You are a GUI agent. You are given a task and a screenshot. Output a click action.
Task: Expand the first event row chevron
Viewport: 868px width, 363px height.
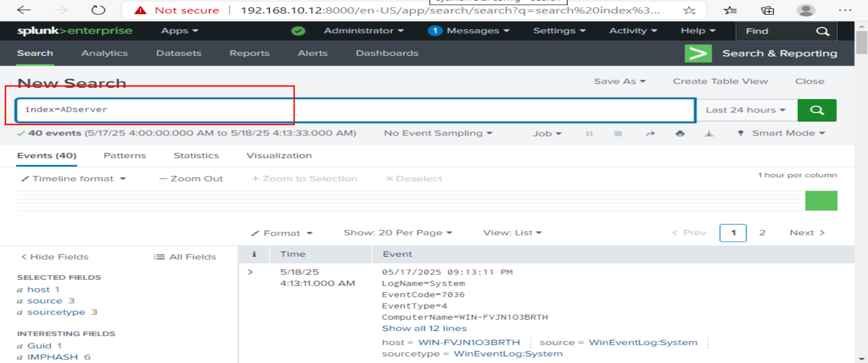coord(250,272)
